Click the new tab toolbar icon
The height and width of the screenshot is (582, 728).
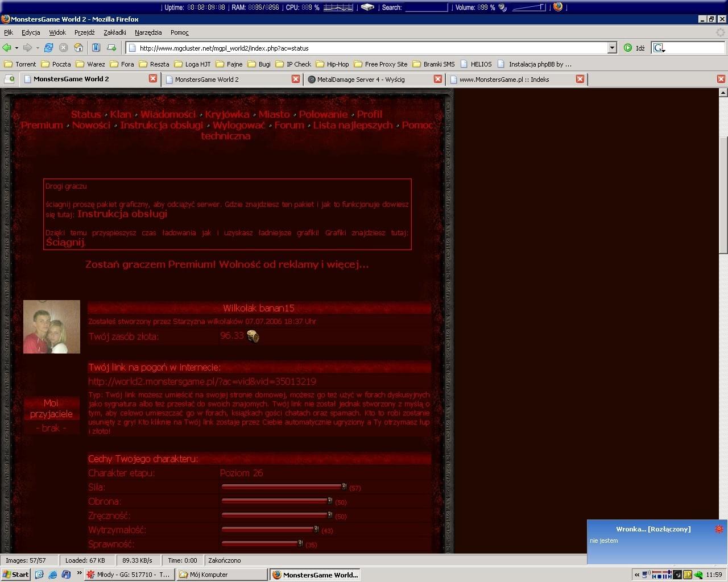[111, 48]
